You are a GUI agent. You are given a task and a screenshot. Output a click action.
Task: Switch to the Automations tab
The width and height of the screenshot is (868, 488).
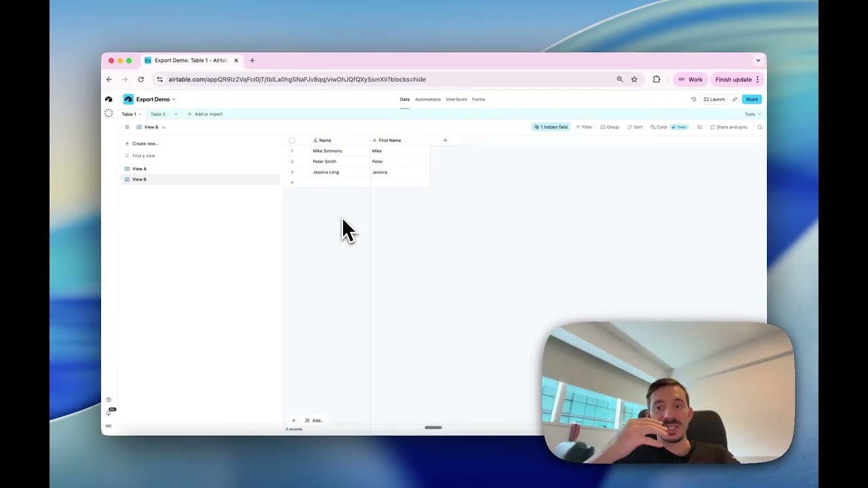(x=428, y=100)
